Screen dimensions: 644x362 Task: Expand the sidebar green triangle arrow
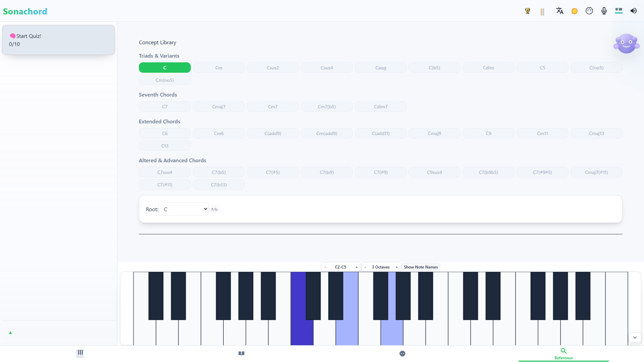(10, 333)
